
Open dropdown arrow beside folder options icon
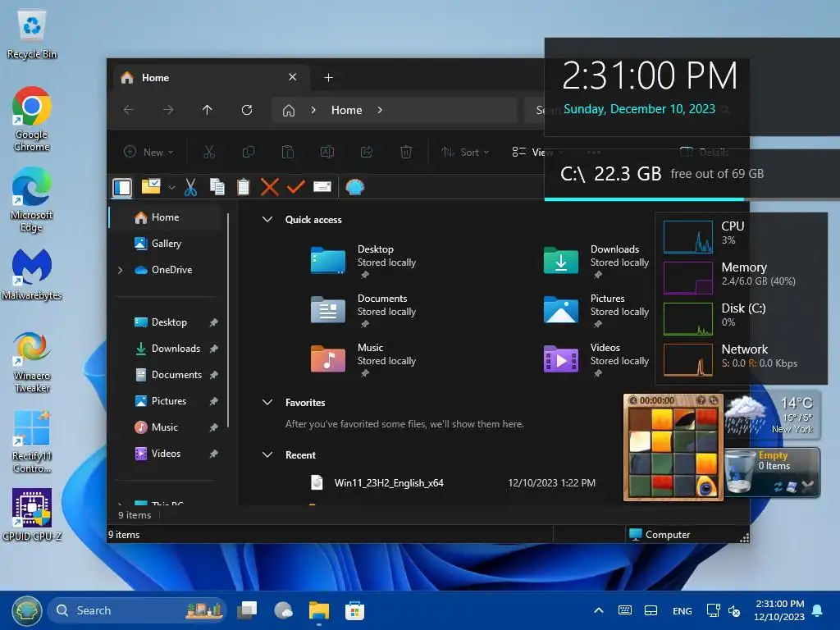pos(172,188)
